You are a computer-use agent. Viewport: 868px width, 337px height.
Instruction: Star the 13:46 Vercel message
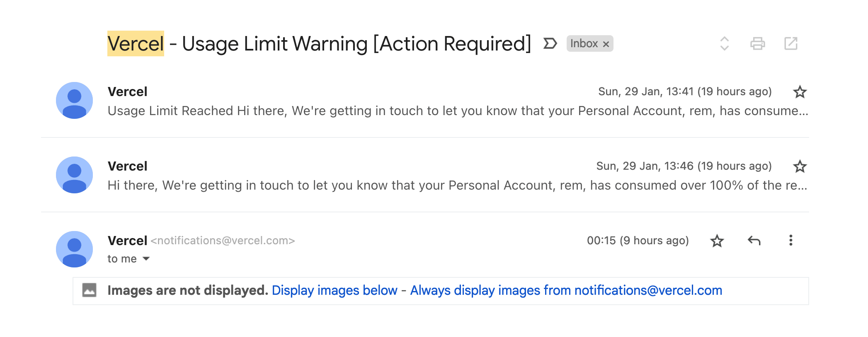800,166
